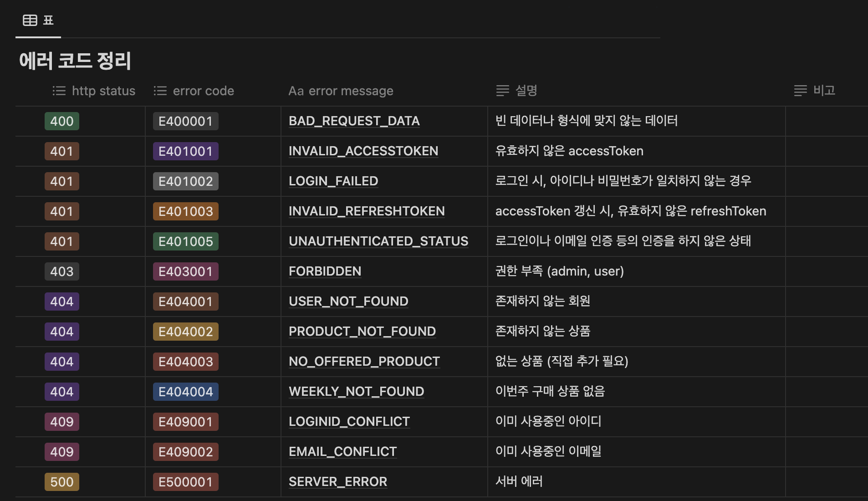Click the orange E401003 tag
The width and height of the screenshot is (868, 501).
click(186, 211)
